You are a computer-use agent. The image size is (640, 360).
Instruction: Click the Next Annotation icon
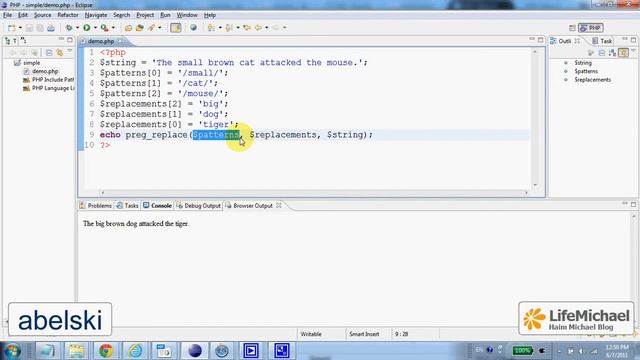(211, 28)
